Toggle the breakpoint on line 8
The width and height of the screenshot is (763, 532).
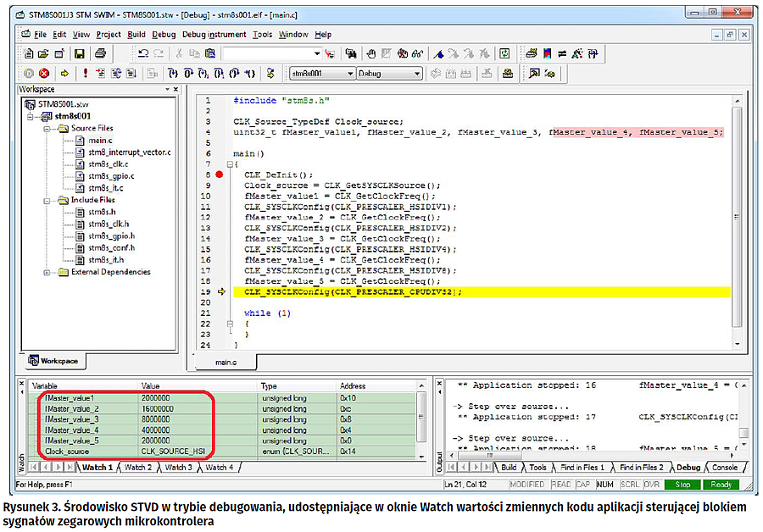tap(219, 175)
